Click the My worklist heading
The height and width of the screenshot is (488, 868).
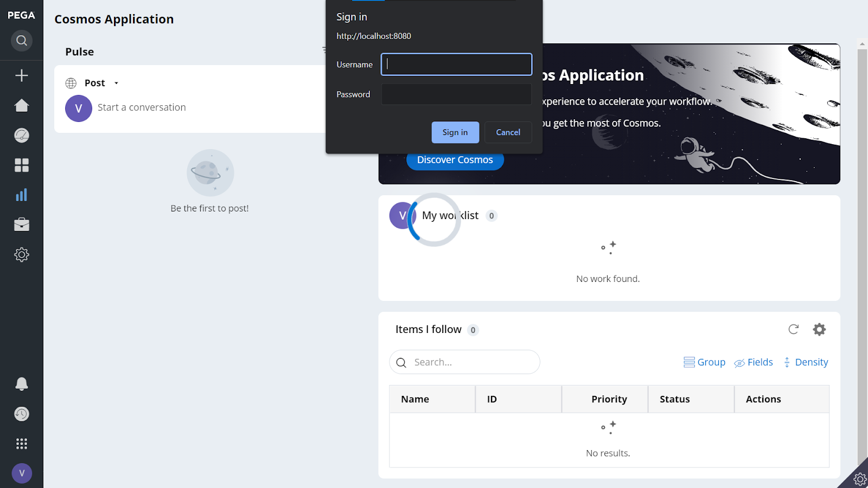click(x=450, y=215)
